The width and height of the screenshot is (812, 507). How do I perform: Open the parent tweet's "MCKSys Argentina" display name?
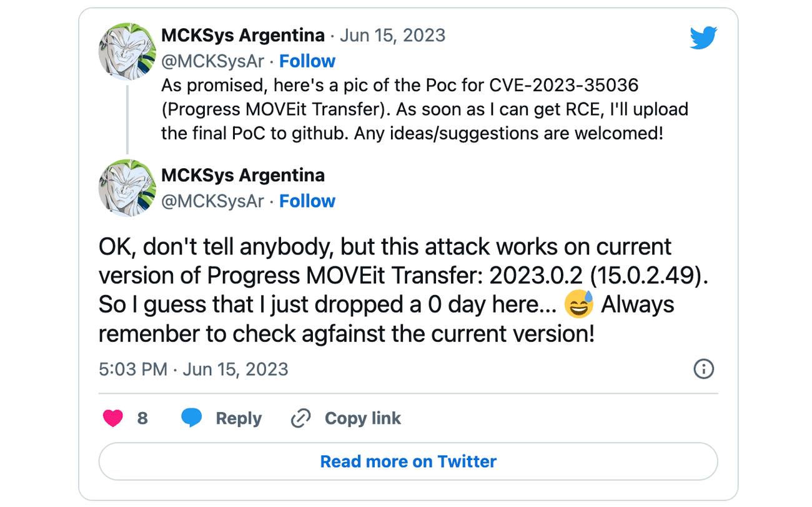pyautogui.click(x=243, y=35)
